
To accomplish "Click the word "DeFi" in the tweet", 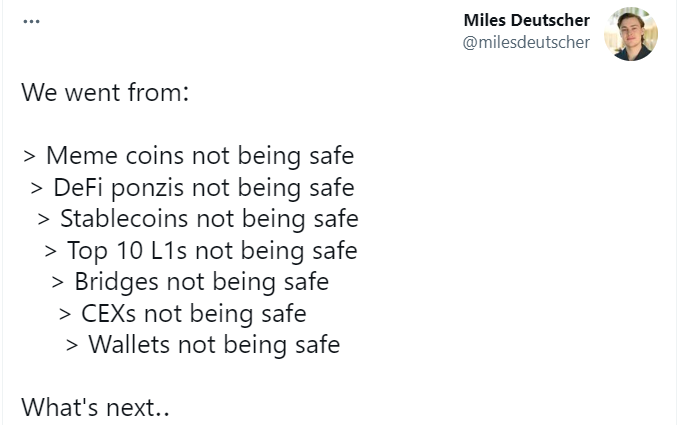I will [78, 187].
